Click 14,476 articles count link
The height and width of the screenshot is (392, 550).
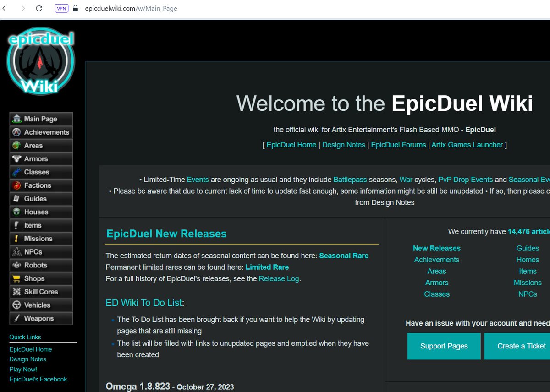(x=529, y=232)
